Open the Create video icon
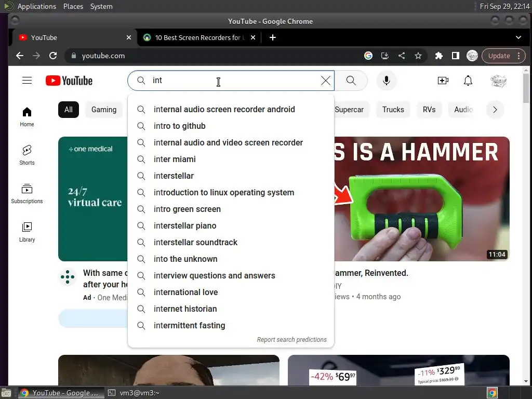 coord(443,81)
